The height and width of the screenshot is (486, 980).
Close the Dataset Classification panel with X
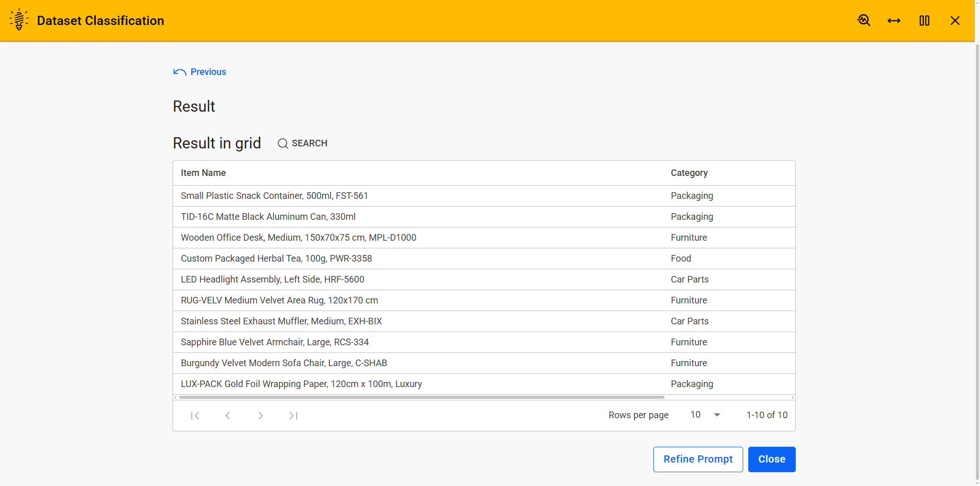(x=955, y=20)
